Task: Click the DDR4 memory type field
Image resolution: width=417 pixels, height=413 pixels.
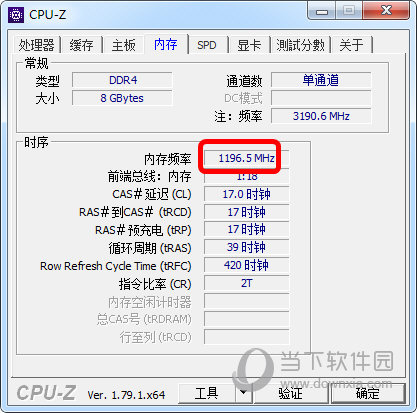Action: (122, 80)
